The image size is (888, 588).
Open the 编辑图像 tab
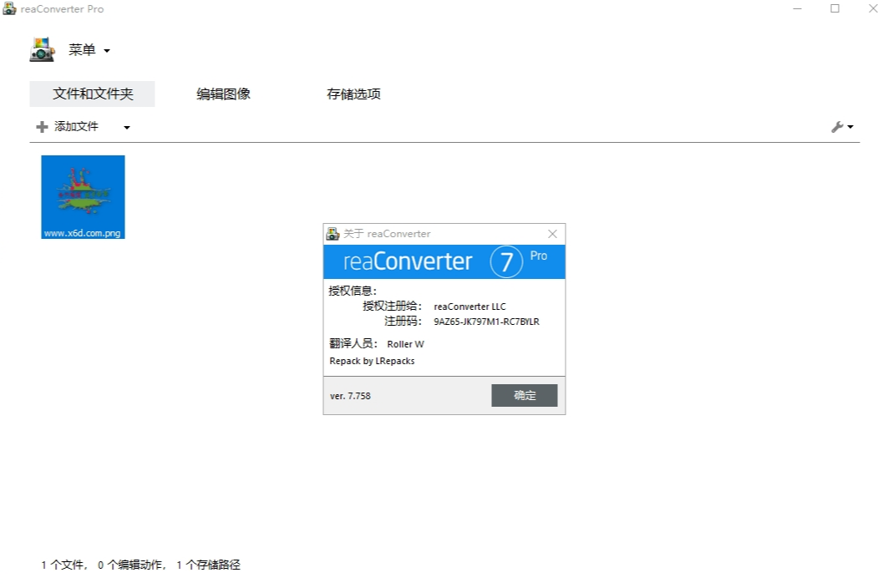click(x=223, y=94)
